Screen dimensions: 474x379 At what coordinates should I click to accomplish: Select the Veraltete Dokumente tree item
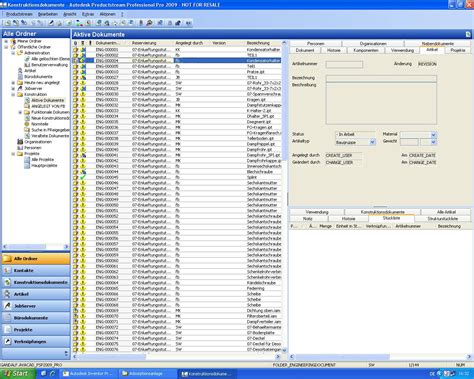click(50, 136)
